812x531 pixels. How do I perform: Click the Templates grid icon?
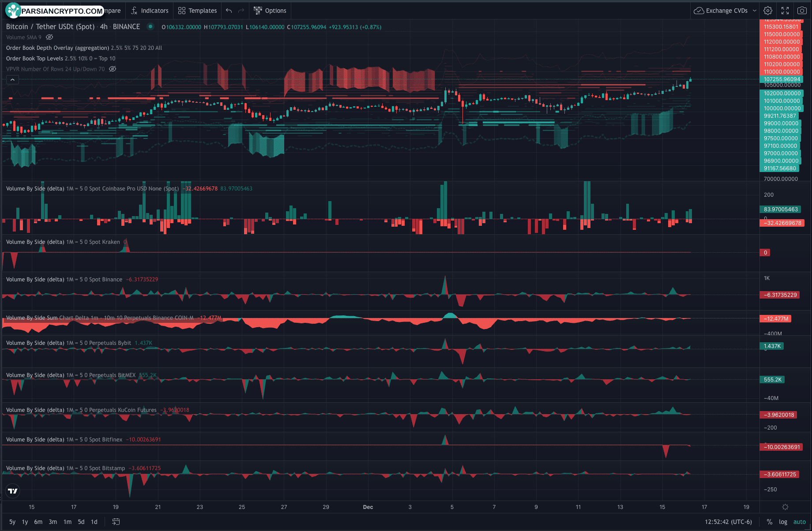click(181, 11)
